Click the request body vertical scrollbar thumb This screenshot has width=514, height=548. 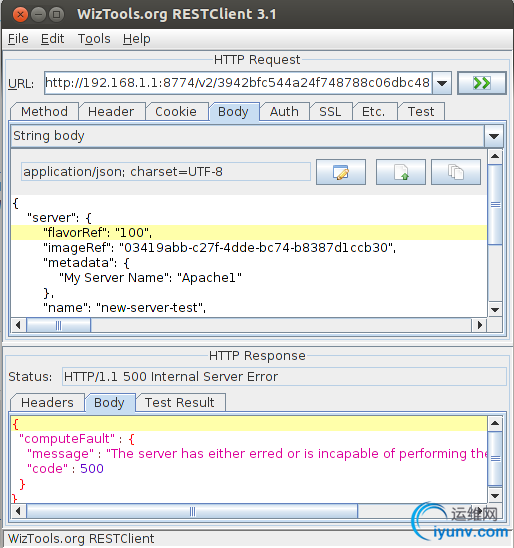pos(495,205)
